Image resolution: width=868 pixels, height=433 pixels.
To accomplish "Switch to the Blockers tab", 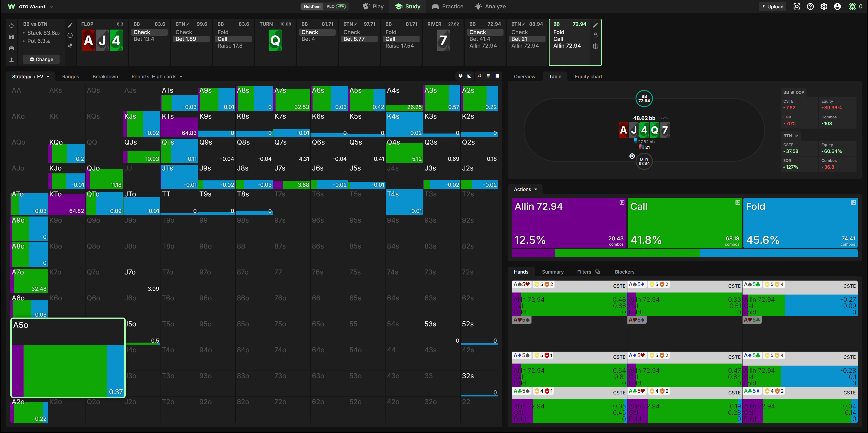I will [x=624, y=272].
